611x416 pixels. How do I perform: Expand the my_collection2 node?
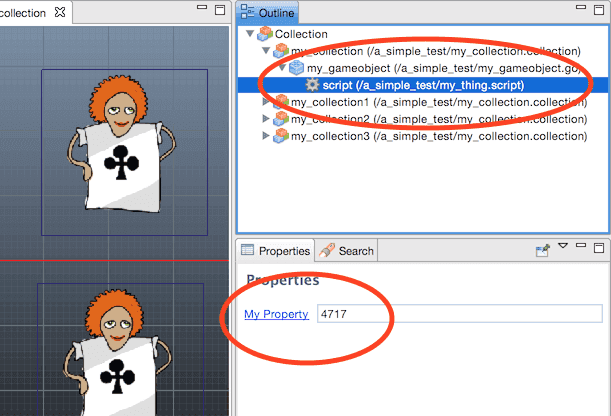point(266,119)
